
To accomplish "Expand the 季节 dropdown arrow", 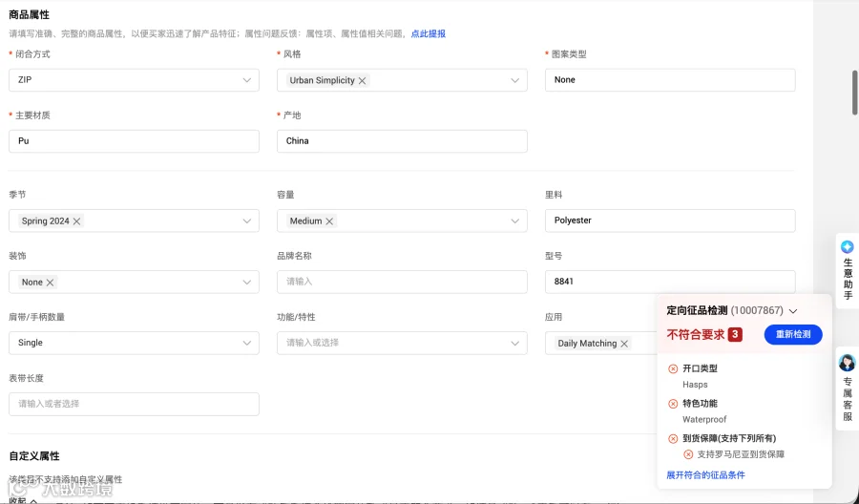I will tap(246, 221).
